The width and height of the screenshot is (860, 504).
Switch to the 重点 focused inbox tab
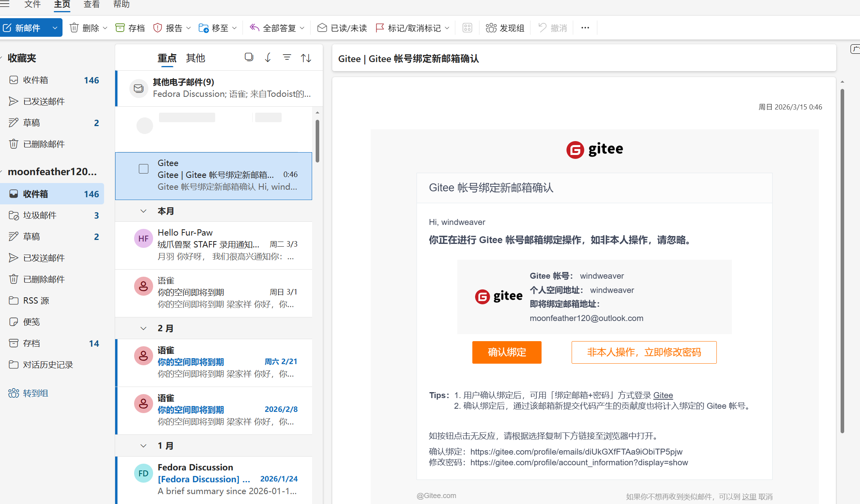[x=167, y=58]
